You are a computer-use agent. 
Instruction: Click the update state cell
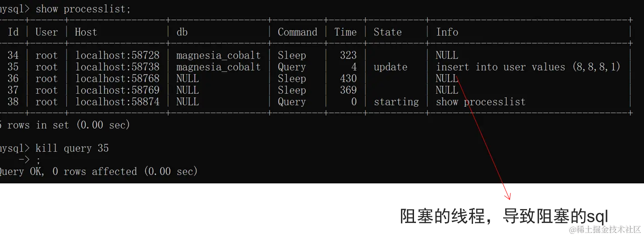click(391, 67)
